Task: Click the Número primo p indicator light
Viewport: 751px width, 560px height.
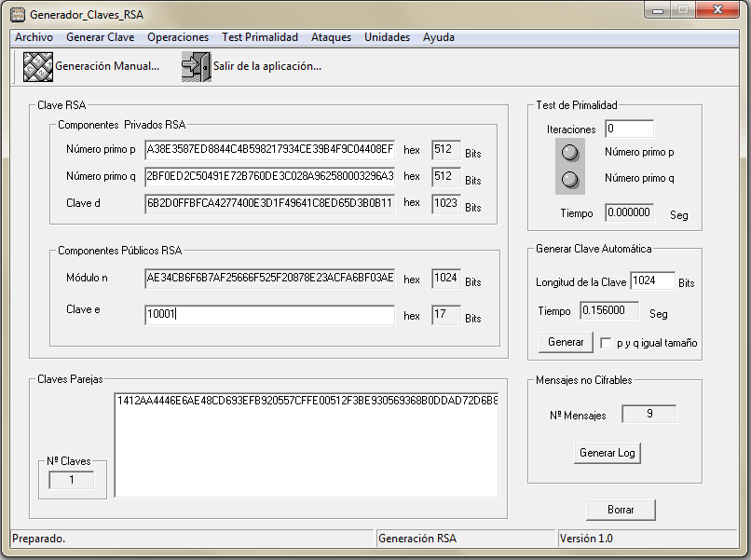Action: click(x=570, y=152)
